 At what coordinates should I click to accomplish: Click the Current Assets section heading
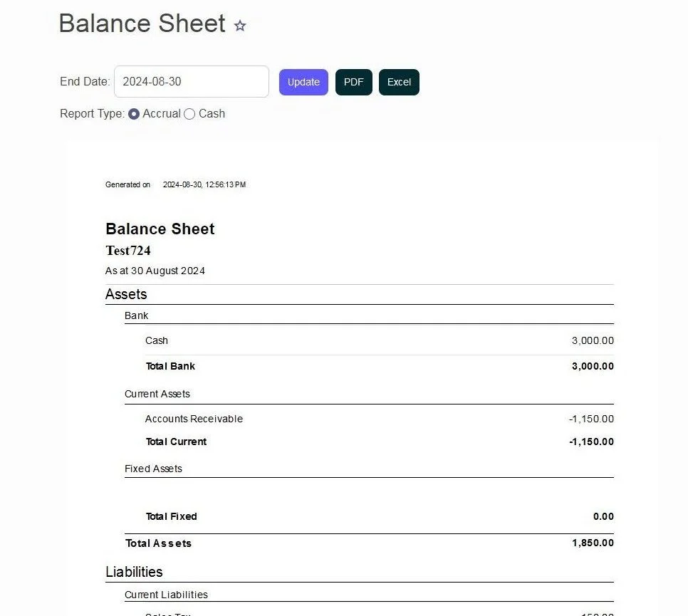(157, 394)
